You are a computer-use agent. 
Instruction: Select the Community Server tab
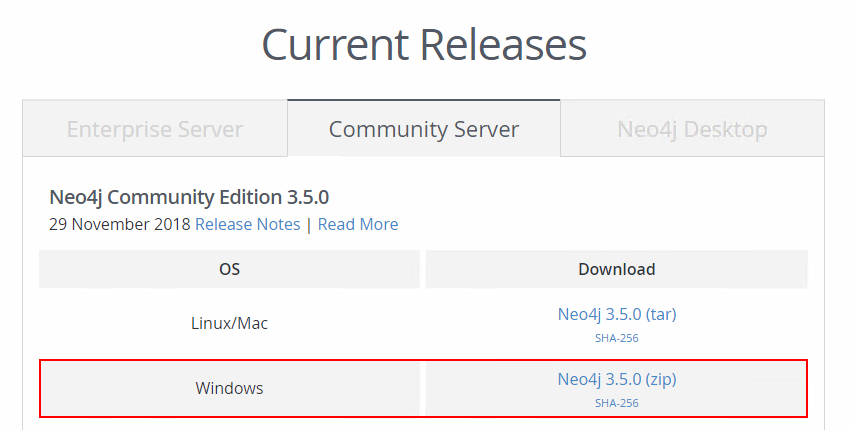point(424,129)
